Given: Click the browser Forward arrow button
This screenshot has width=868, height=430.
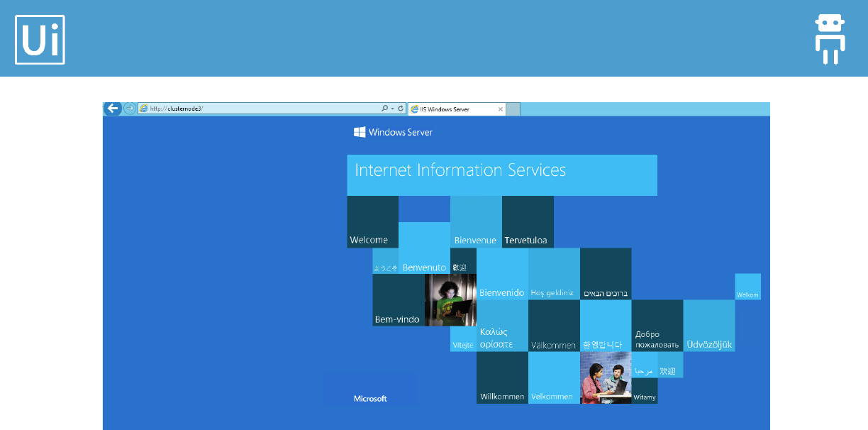Looking at the screenshot, I should point(130,109).
